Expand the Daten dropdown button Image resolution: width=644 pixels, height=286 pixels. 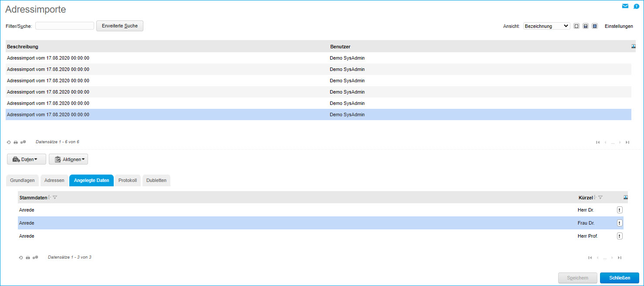(27, 159)
